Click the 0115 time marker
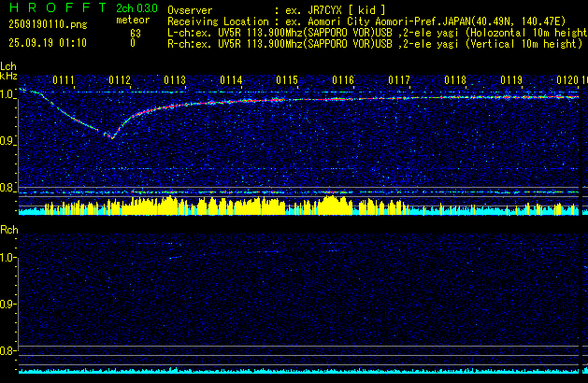 [287, 81]
